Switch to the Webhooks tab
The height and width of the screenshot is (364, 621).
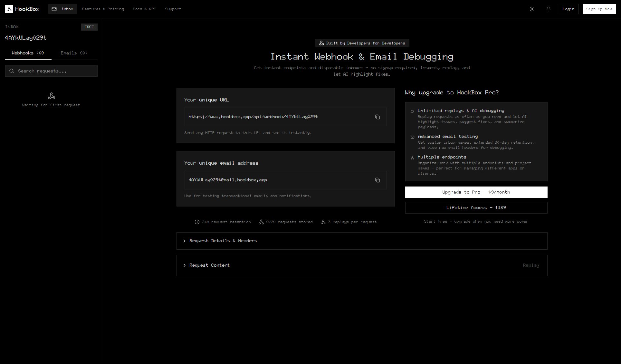tap(28, 53)
